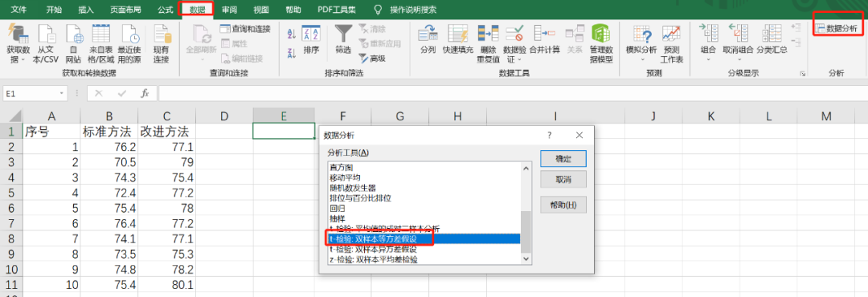Open 数据分析 tool in ribbon

(837, 29)
